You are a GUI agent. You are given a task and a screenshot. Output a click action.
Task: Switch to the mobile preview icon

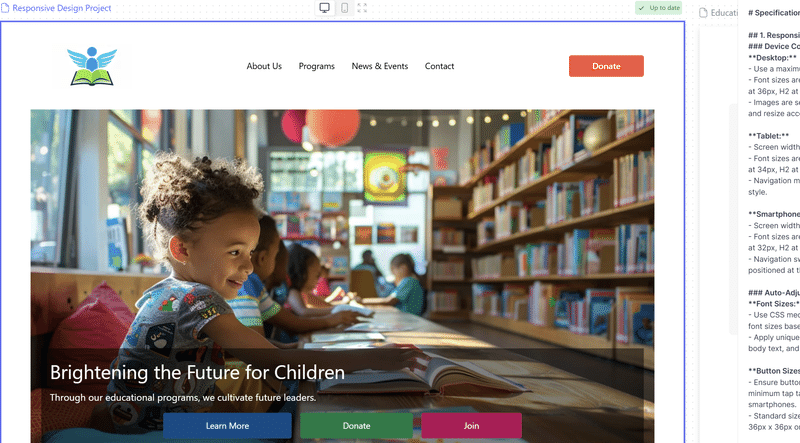[345, 8]
